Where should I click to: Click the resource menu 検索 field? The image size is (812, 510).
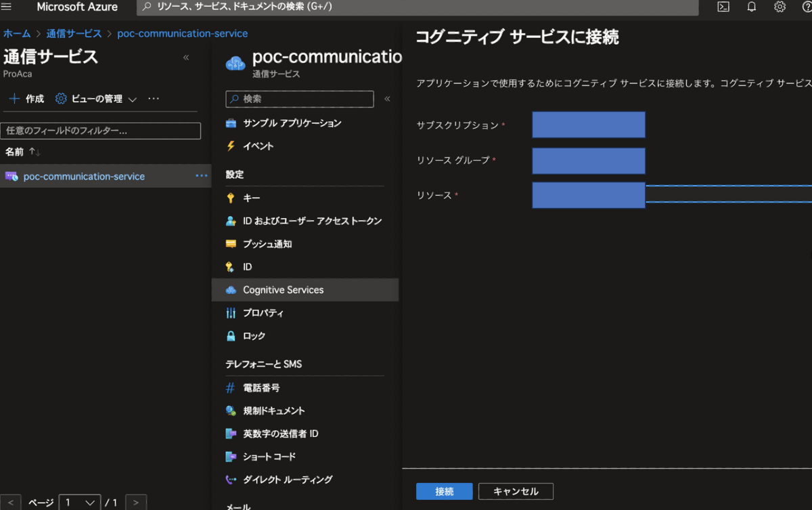point(300,99)
